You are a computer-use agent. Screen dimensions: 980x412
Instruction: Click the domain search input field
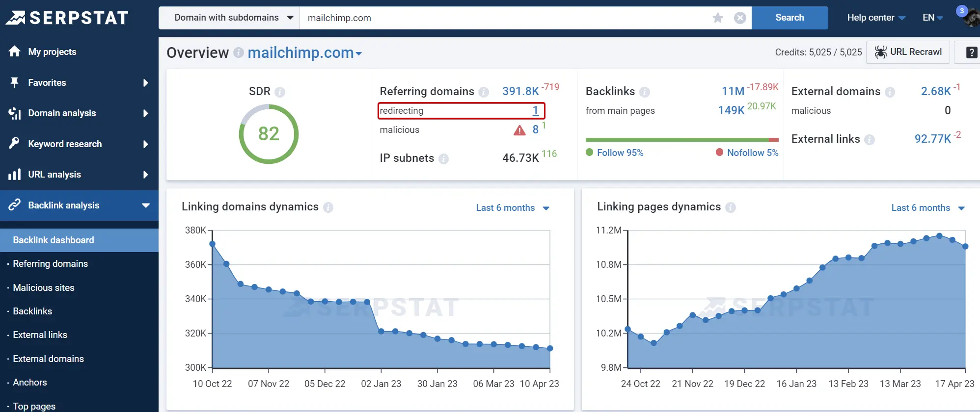click(506, 18)
